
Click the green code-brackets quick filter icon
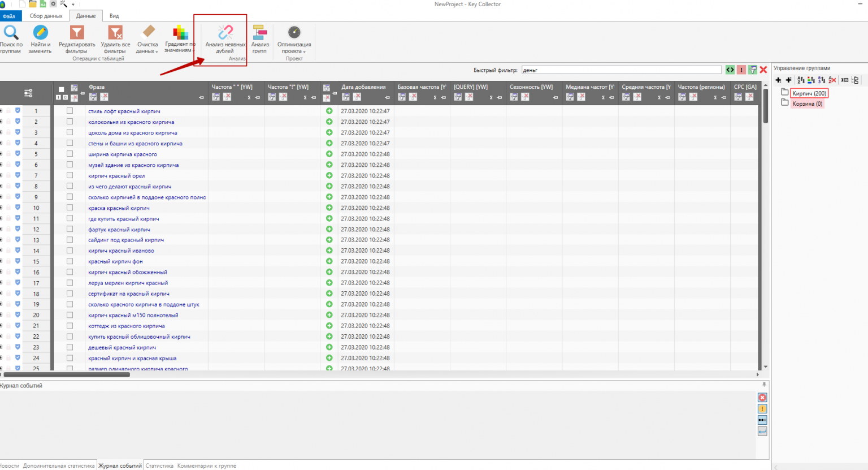coord(730,70)
